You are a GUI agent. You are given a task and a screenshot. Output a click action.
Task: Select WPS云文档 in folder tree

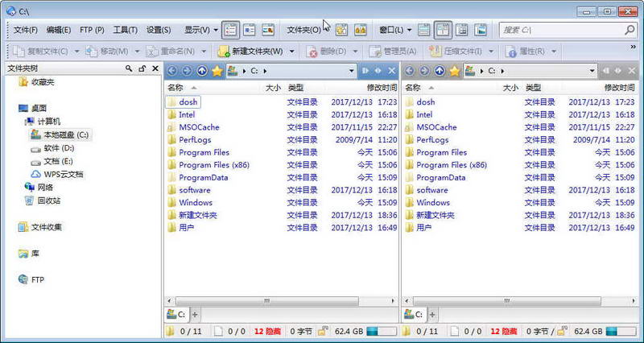coord(57,174)
